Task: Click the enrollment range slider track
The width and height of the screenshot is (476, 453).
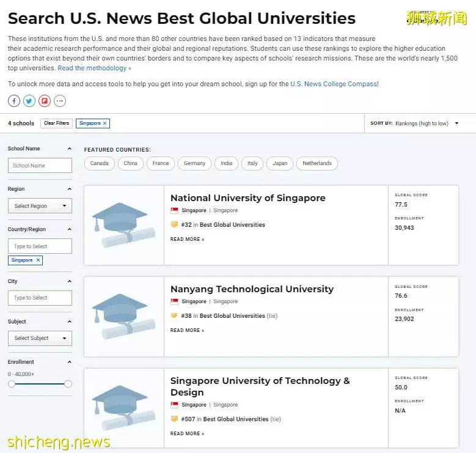Action: (x=40, y=384)
